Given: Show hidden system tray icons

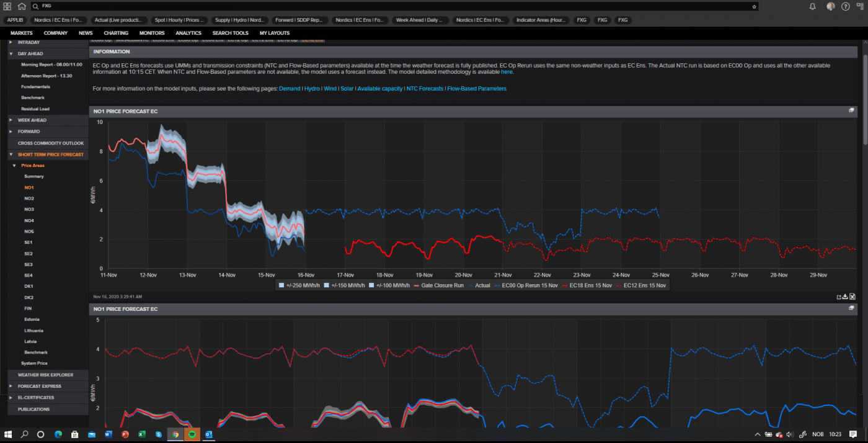Looking at the screenshot, I should pyautogui.click(x=759, y=434).
